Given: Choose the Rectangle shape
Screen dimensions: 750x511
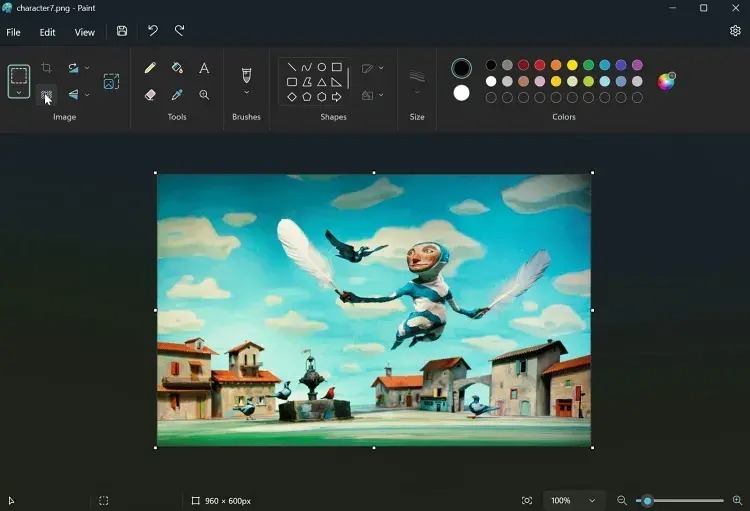Looking at the screenshot, I should pyautogui.click(x=337, y=67).
